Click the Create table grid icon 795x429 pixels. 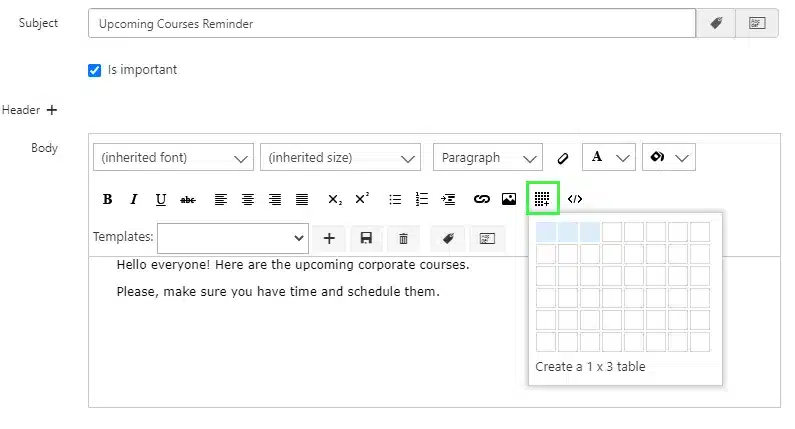pos(542,198)
